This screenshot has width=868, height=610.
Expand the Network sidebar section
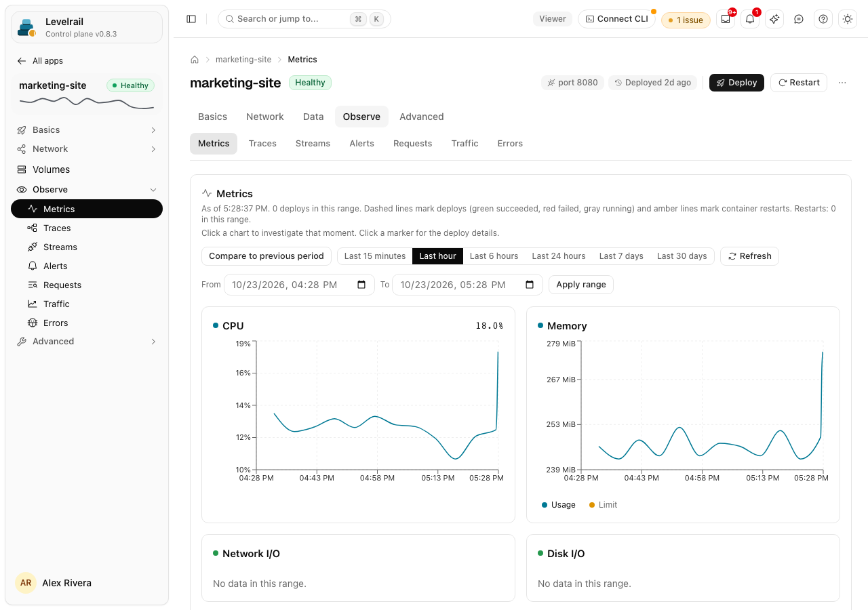click(87, 149)
